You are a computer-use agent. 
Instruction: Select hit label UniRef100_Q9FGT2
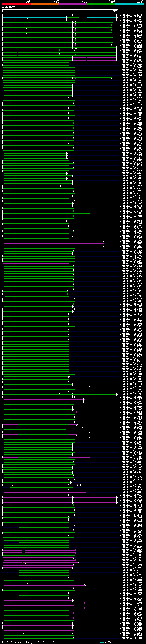pos(131,299)
